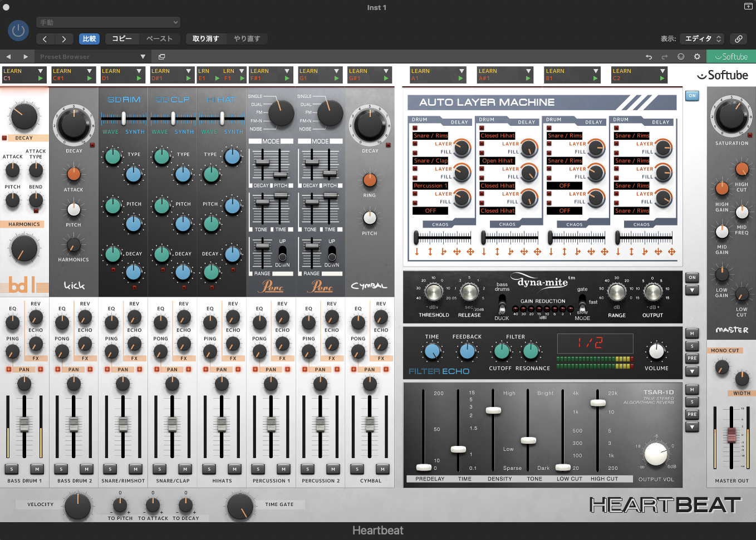The image size is (756, 540).
Task: Click the A1 pad LEARN label
Action: 420,71
